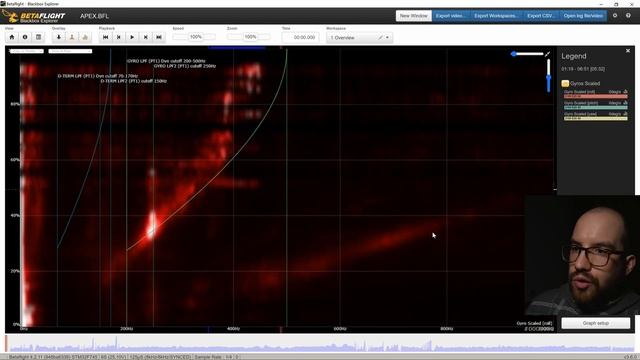Click the log timeline bar at the bottom
Viewport: 640px width, 360px height.
(320, 344)
